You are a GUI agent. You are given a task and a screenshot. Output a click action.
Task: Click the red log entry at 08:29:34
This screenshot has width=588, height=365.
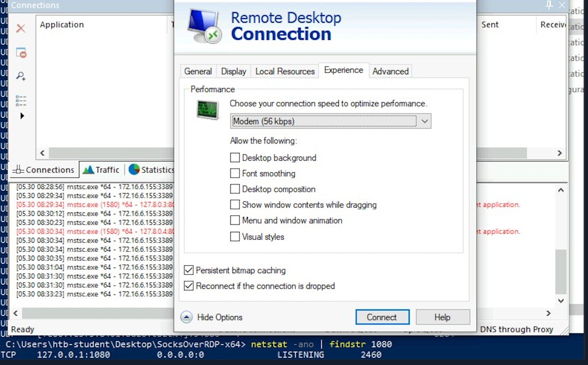pyautogui.click(x=95, y=204)
